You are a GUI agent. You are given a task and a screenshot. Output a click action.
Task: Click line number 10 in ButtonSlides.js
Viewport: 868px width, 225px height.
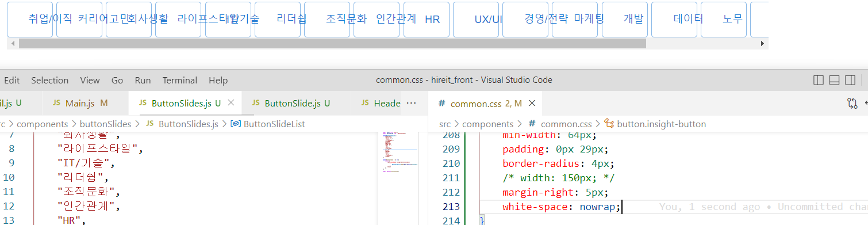pyautogui.click(x=9, y=178)
